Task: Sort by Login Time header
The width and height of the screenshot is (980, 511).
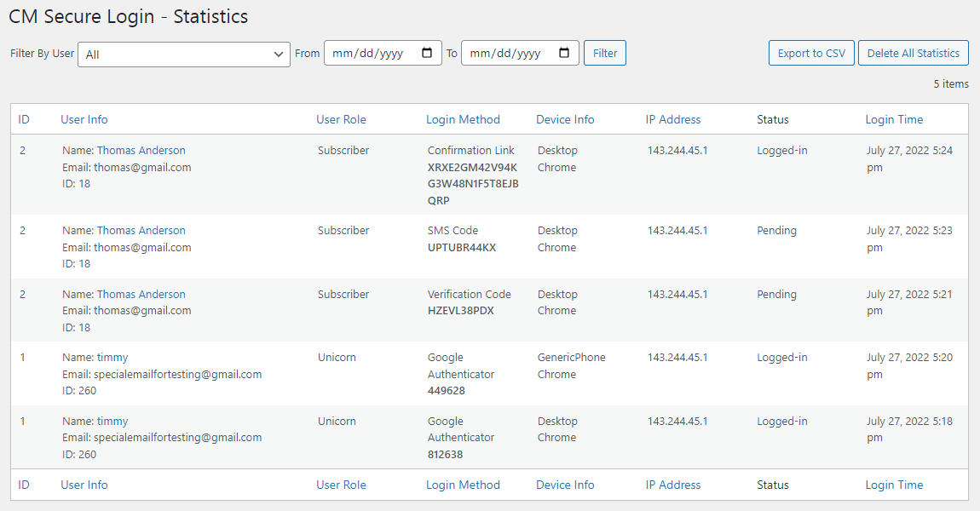Action: 894,119
